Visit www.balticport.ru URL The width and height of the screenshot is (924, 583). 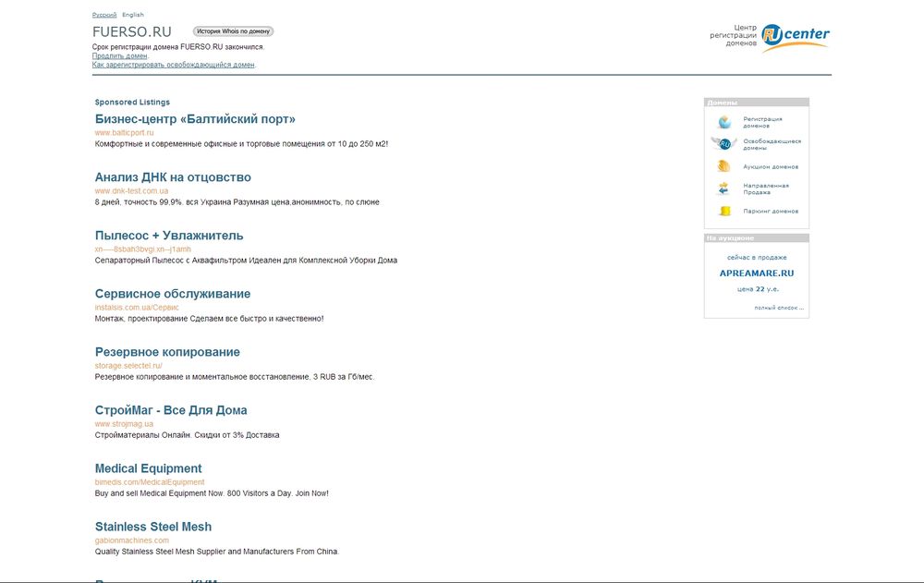(125, 133)
